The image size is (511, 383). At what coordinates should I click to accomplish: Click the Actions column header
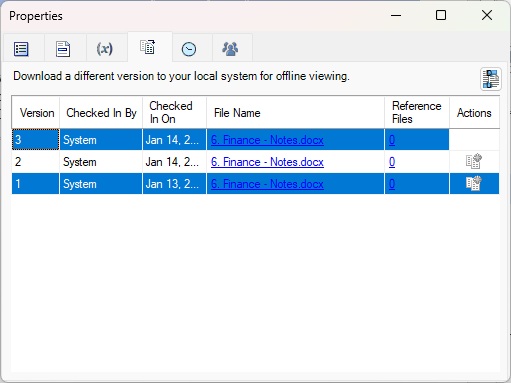click(x=474, y=112)
